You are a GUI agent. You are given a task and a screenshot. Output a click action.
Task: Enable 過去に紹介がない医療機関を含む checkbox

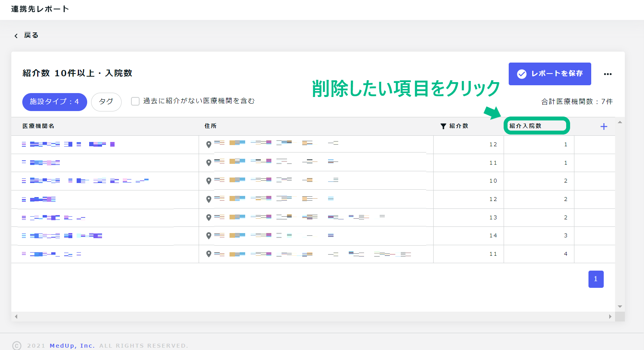pyautogui.click(x=135, y=101)
